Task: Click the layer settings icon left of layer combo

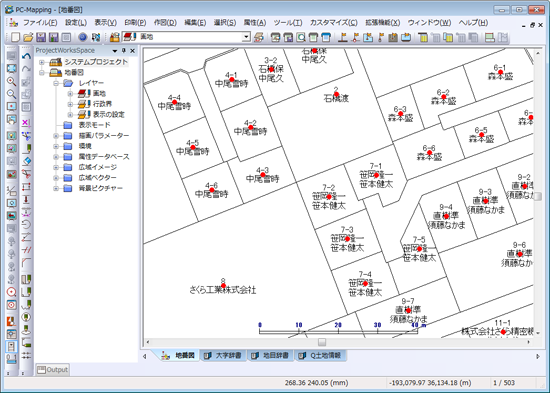Action: click(114, 37)
